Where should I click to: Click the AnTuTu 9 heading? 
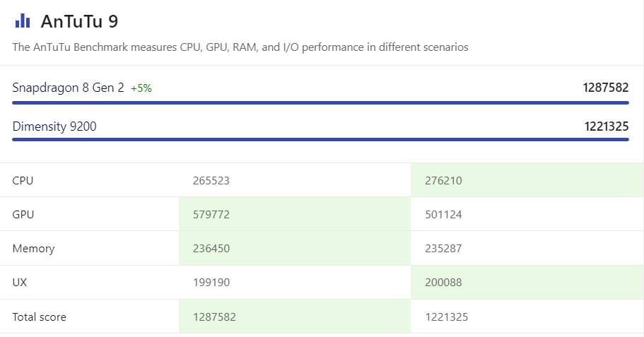[79, 22]
